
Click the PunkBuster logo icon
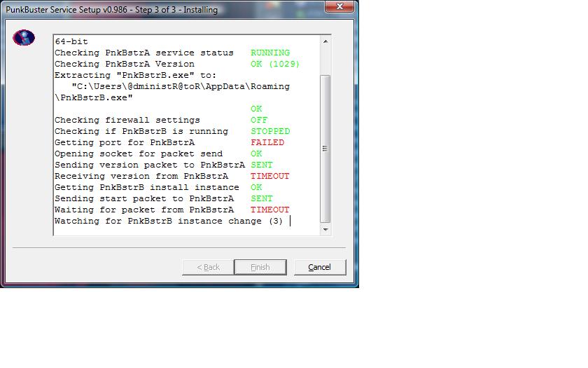pyautogui.click(x=24, y=38)
